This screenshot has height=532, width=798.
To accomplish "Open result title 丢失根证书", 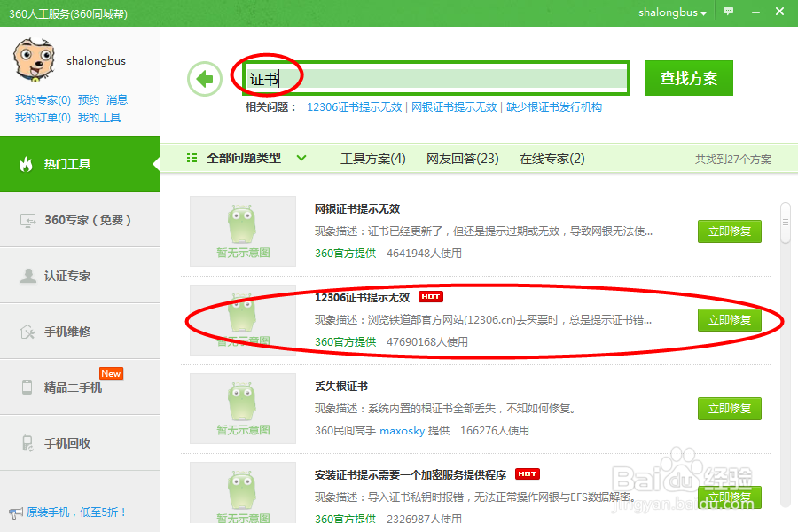I will (x=341, y=386).
